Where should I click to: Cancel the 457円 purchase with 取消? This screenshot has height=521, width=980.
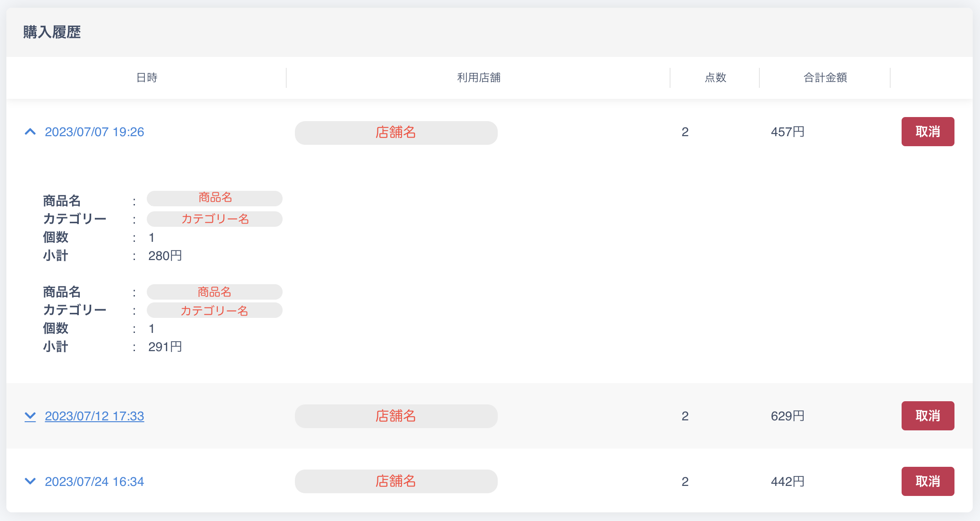click(927, 132)
